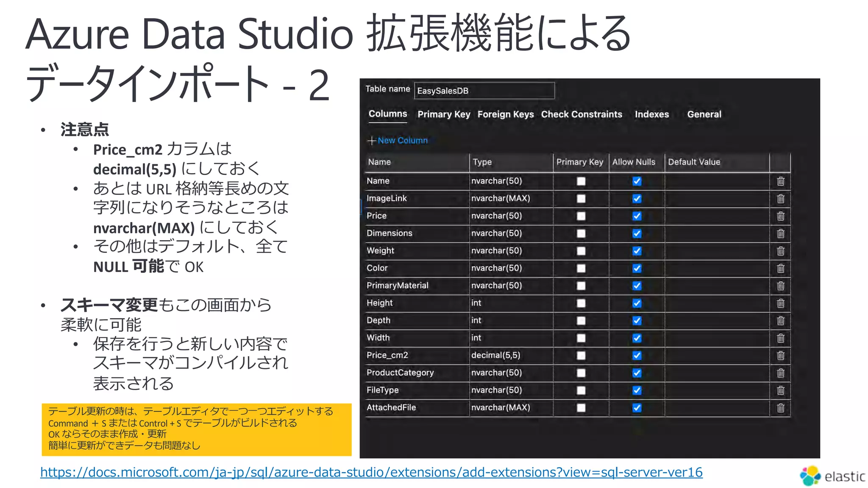Open type field for Height int

coord(511,303)
